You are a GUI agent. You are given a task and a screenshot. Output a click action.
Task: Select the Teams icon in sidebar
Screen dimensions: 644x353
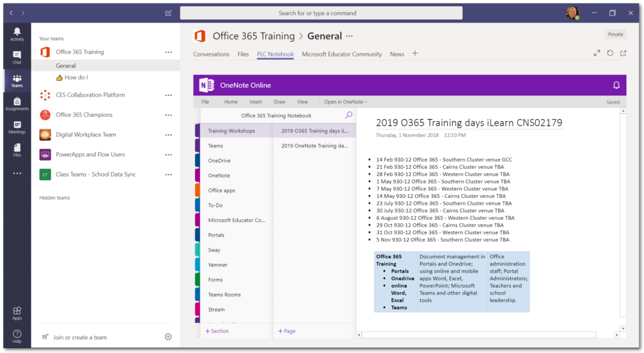click(17, 81)
